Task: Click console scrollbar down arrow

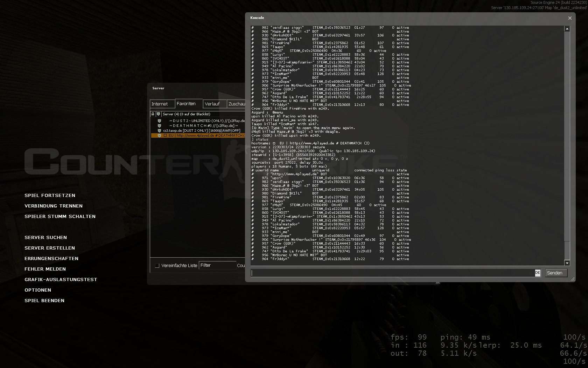Action: (567, 263)
